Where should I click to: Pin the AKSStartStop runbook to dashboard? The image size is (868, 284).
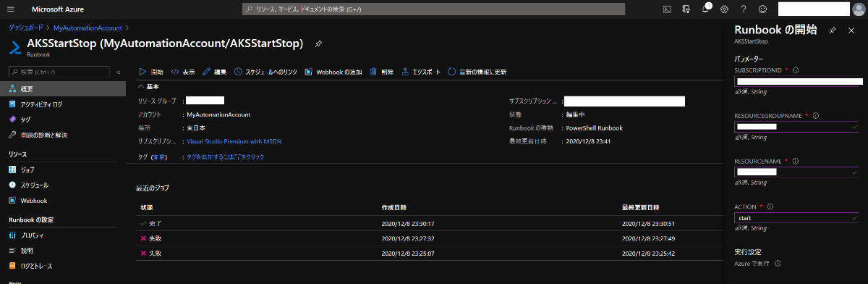click(x=318, y=43)
